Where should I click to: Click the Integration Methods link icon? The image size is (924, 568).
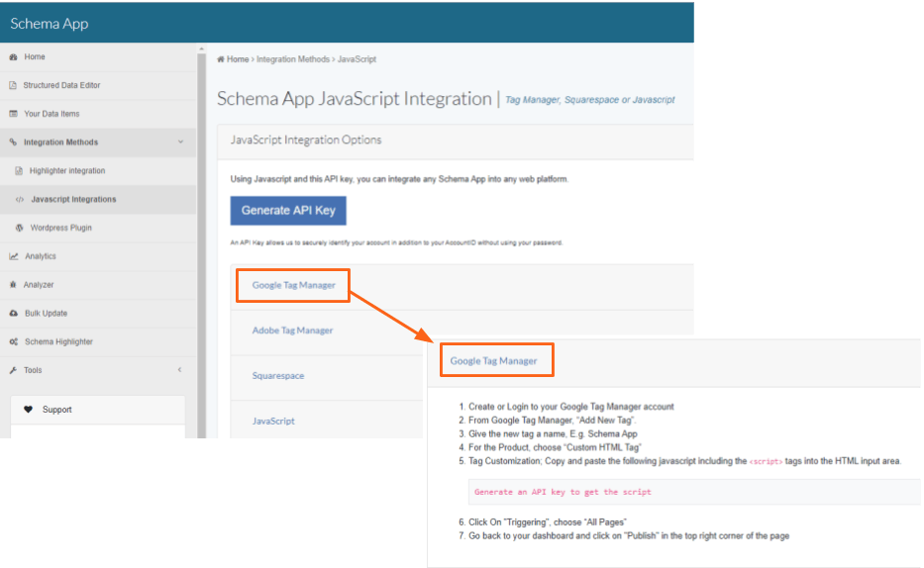coord(13,142)
